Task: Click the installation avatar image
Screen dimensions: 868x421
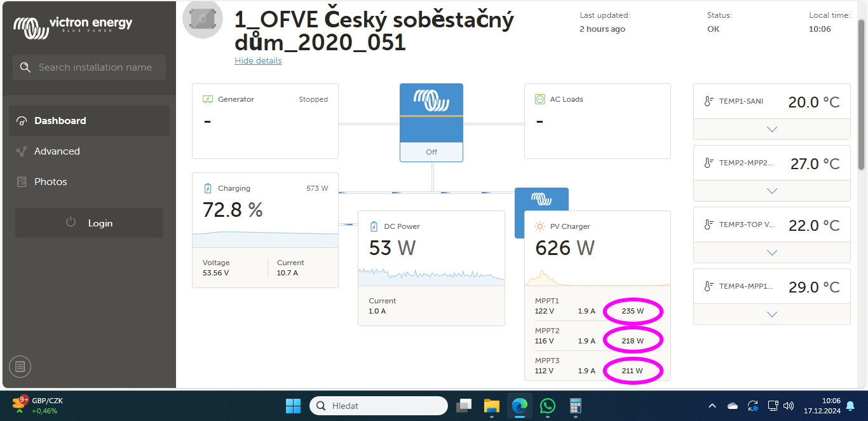Action: [203, 18]
